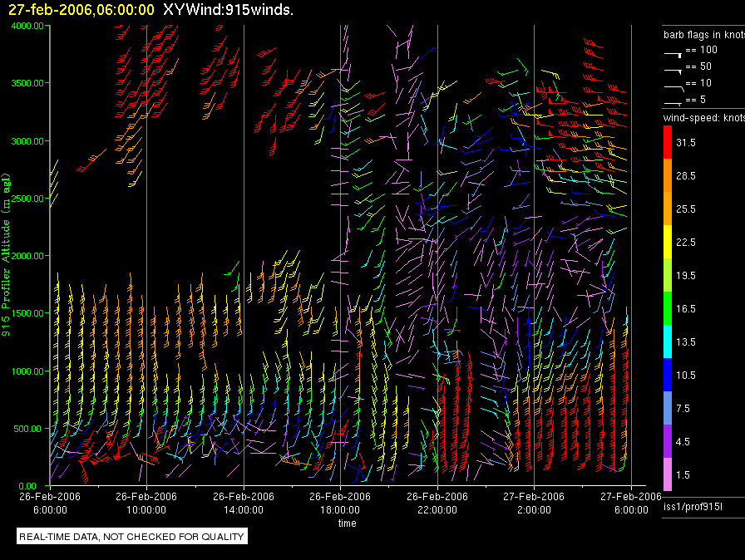
Task: Click the light blue 7.5 knots swatch
Action: point(668,408)
